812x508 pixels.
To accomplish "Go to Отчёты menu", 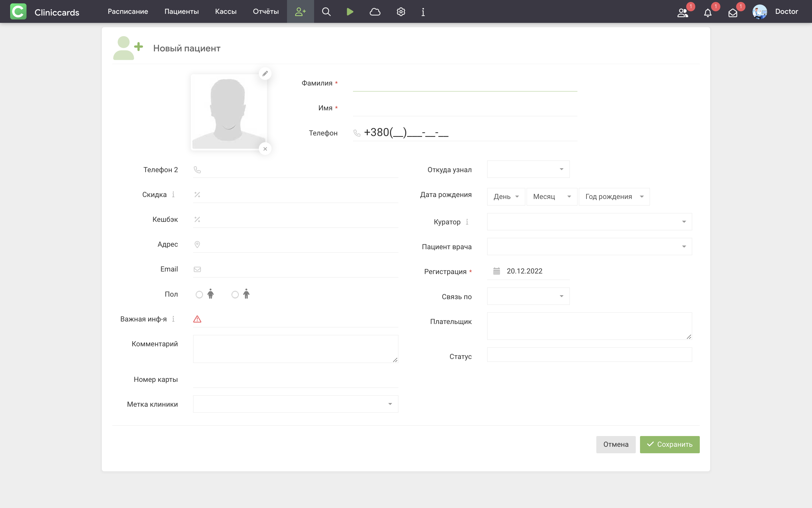I will click(x=266, y=12).
